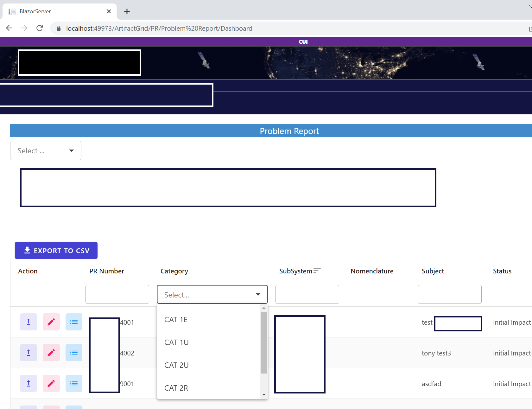Click the Export to CSV button

(56, 250)
